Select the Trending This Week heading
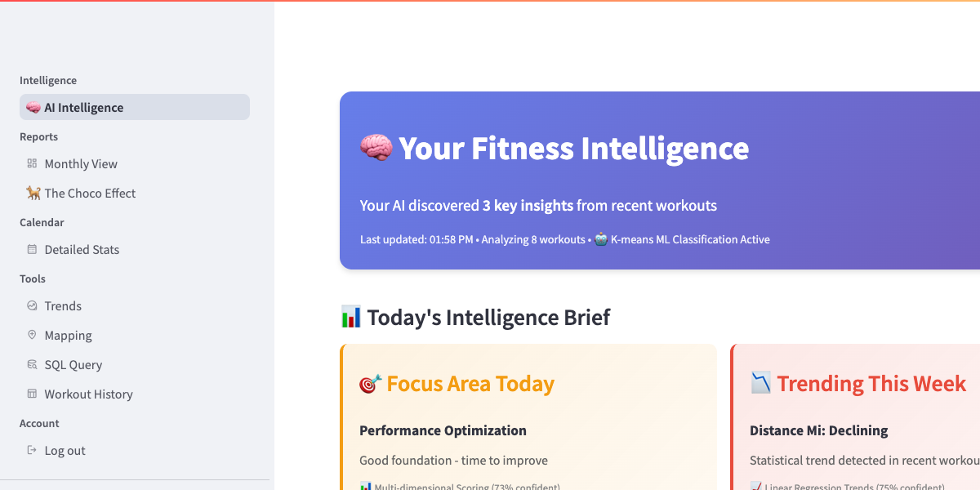The height and width of the screenshot is (490, 980). click(x=871, y=384)
